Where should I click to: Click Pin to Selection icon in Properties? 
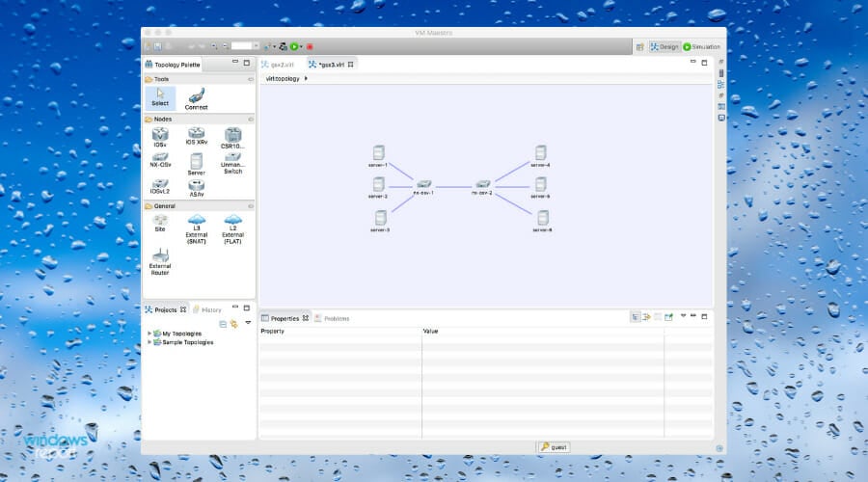668,317
